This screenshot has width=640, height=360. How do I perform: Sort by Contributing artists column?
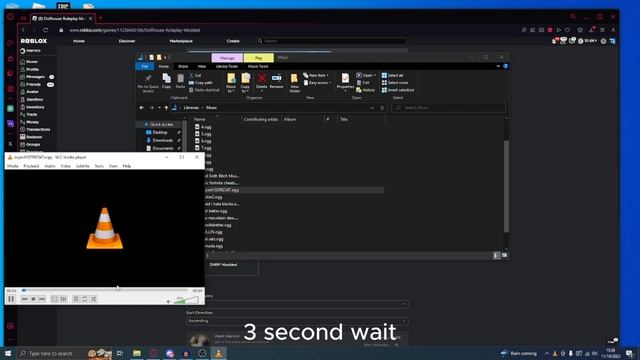[x=261, y=120]
